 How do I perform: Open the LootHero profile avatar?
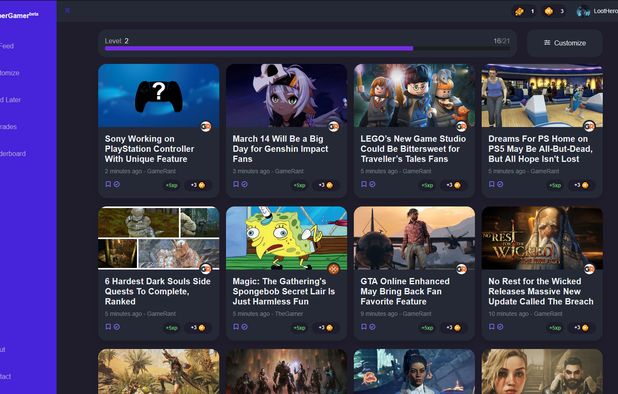[583, 11]
